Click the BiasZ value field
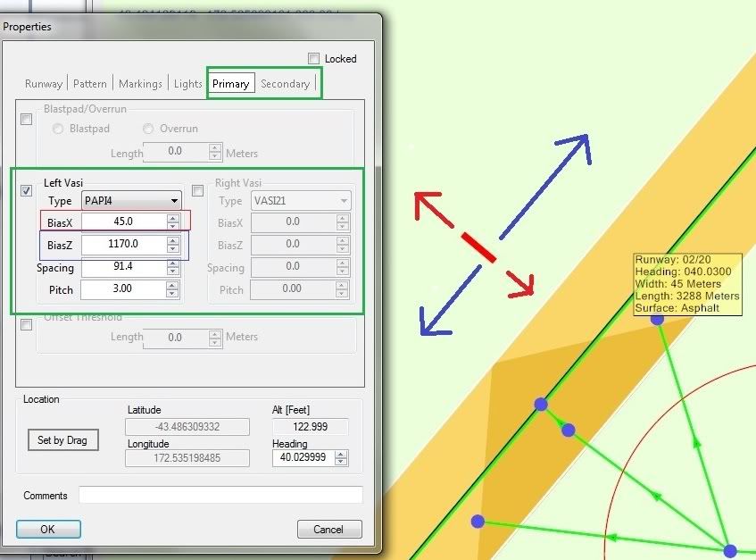 pyautogui.click(x=121, y=244)
